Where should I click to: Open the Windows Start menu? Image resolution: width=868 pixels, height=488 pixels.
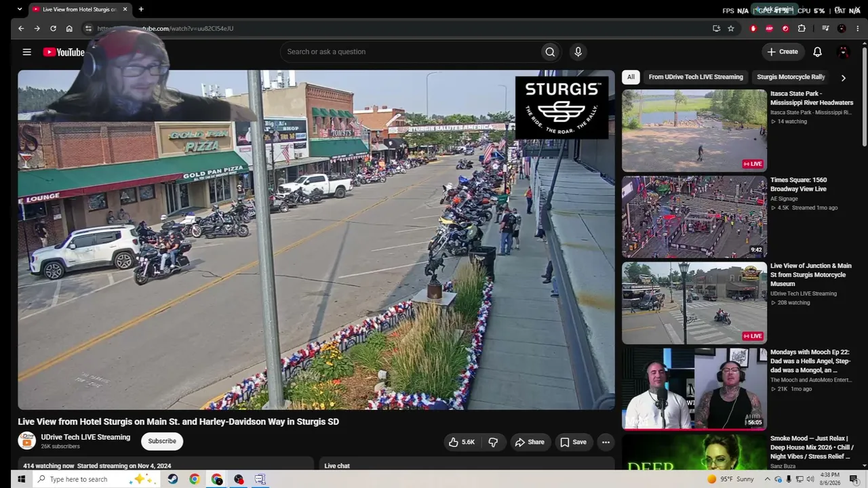pyautogui.click(x=21, y=479)
